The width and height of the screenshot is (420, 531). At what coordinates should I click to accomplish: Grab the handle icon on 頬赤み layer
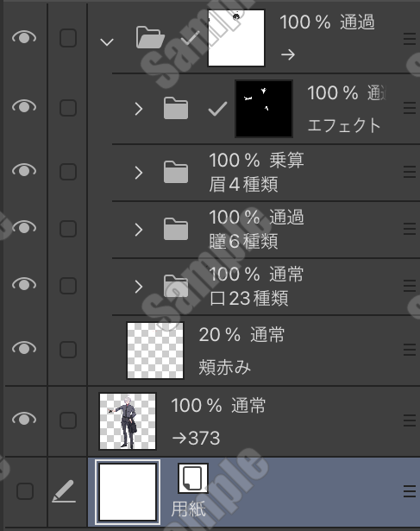pyautogui.click(x=410, y=350)
